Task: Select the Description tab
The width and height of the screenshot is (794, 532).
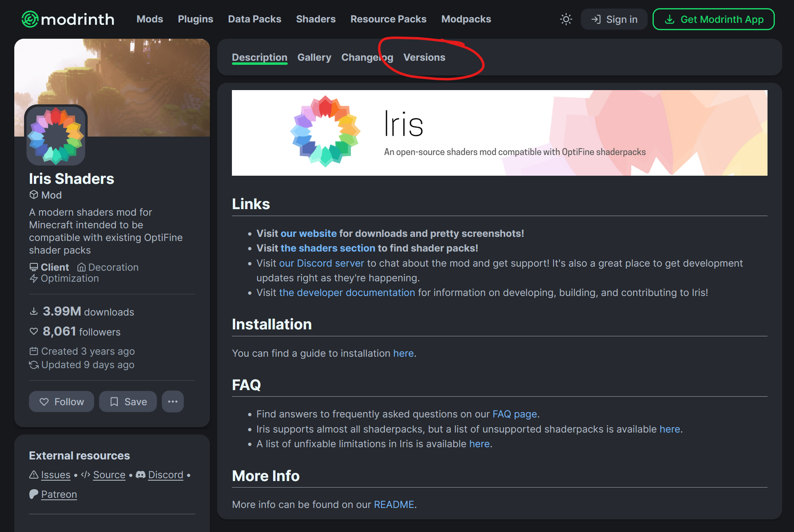Action: click(260, 57)
